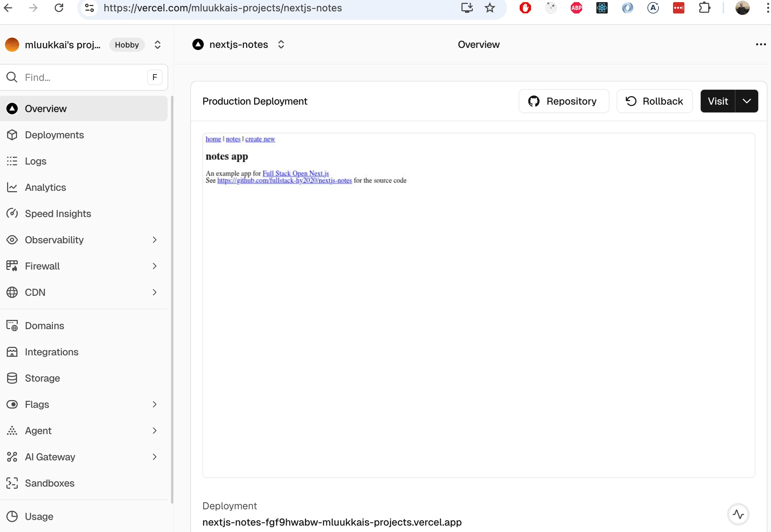The image size is (771, 532).
Task: Click the browser profile avatar
Action: 742,8
